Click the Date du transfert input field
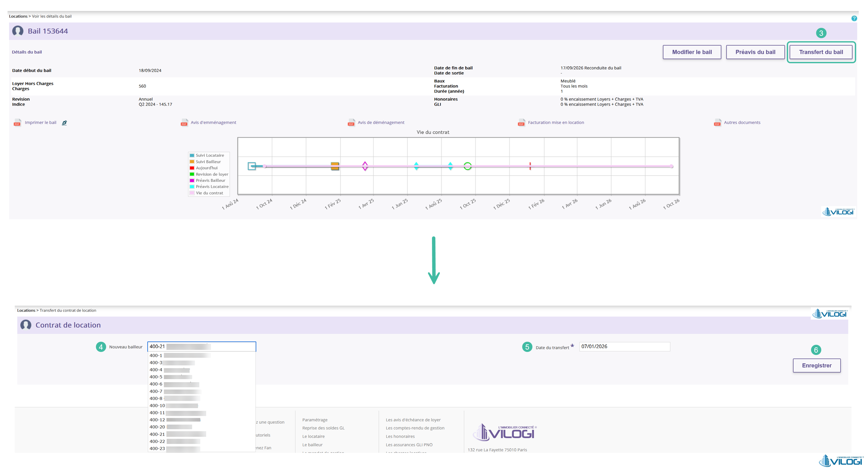This screenshot has width=868, height=471. point(624,346)
